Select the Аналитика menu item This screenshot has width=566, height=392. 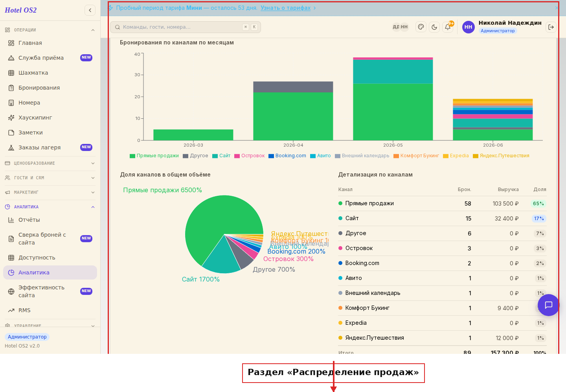click(x=50, y=272)
